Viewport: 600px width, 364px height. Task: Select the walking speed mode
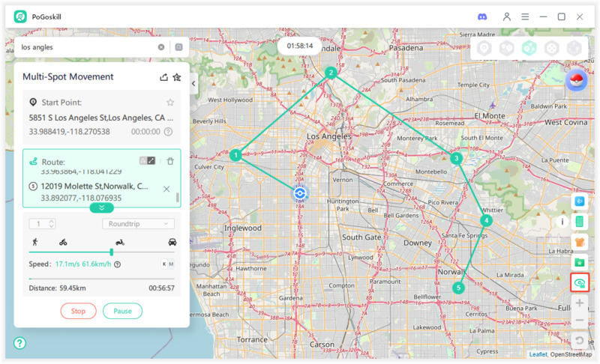[34, 242]
